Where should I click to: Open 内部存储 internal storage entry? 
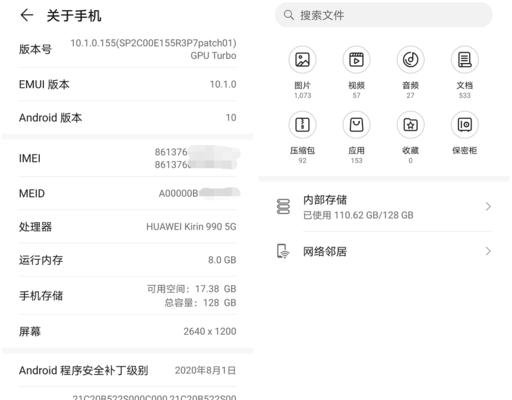(384, 207)
